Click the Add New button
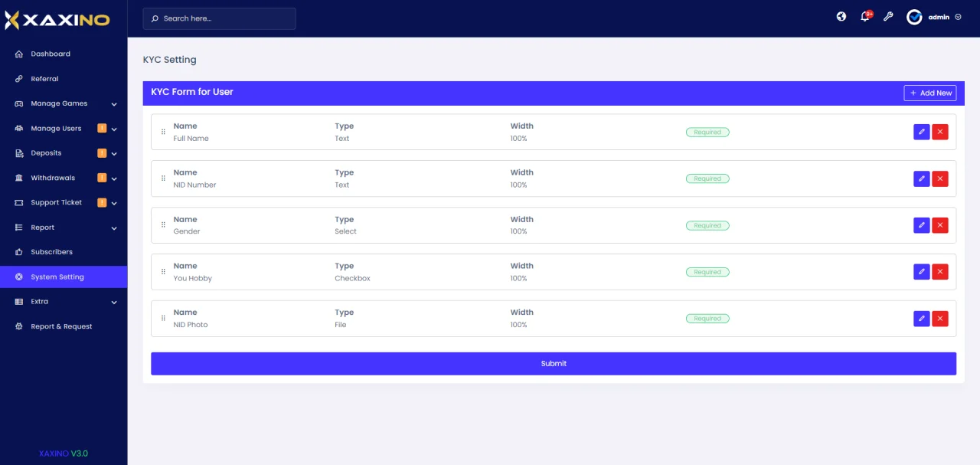Screen dimensions: 980x465 coord(930,93)
